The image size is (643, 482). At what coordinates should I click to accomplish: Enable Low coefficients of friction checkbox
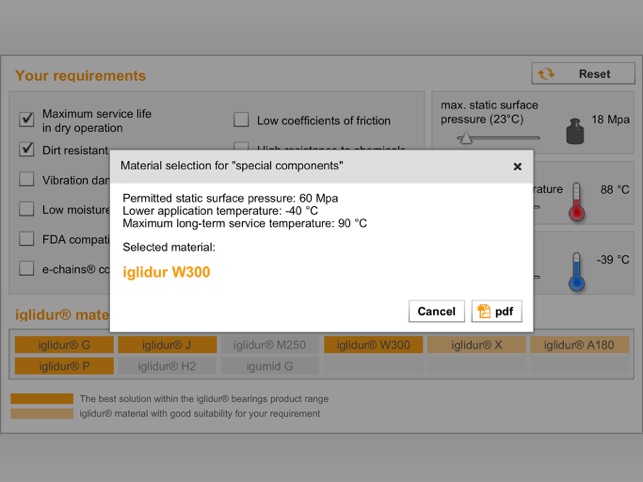pyautogui.click(x=241, y=120)
